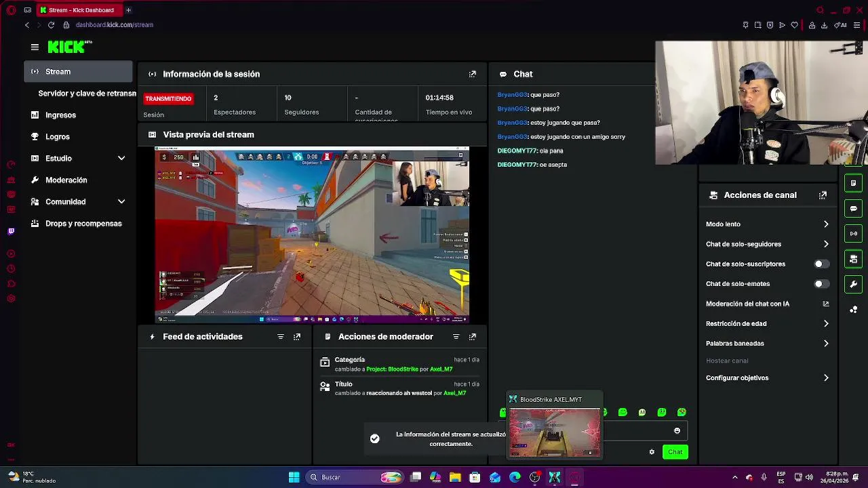Image resolution: width=868 pixels, height=488 pixels.
Task: Click weather widget showing 18°C
Action: point(31,478)
